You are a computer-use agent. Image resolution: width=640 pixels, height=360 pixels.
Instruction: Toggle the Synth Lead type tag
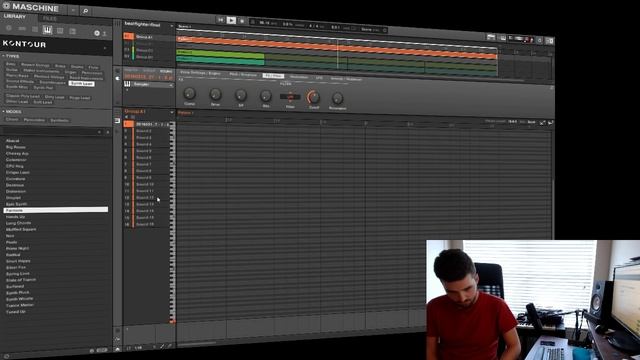pyautogui.click(x=82, y=83)
